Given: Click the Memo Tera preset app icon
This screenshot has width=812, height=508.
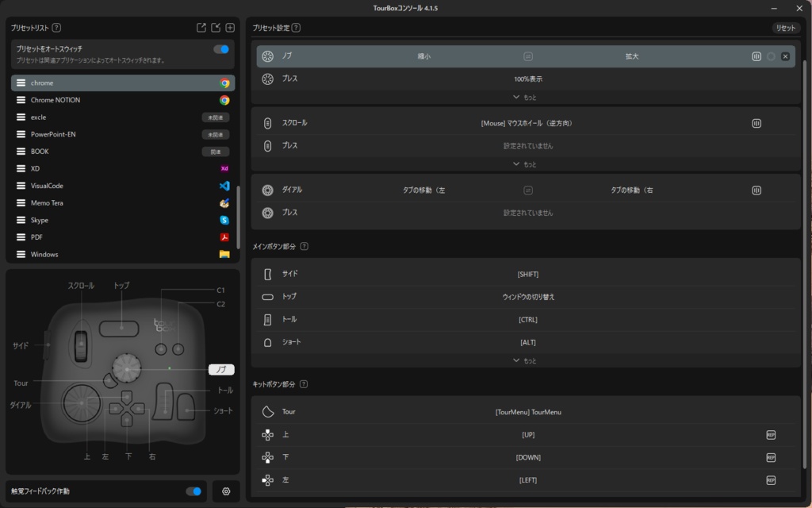Looking at the screenshot, I should click(224, 202).
